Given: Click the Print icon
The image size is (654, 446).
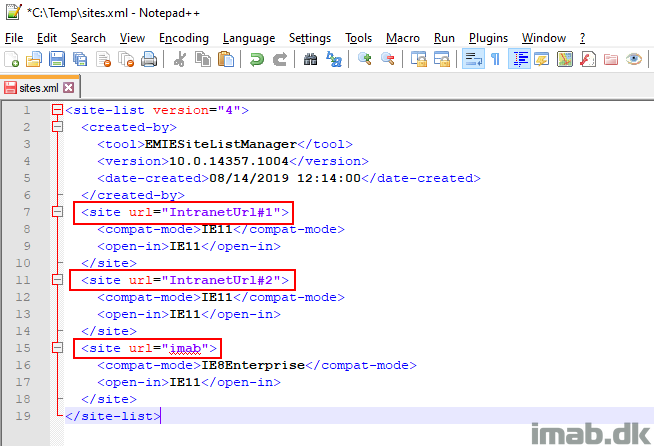Looking at the screenshot, I should tap(148, 59).
